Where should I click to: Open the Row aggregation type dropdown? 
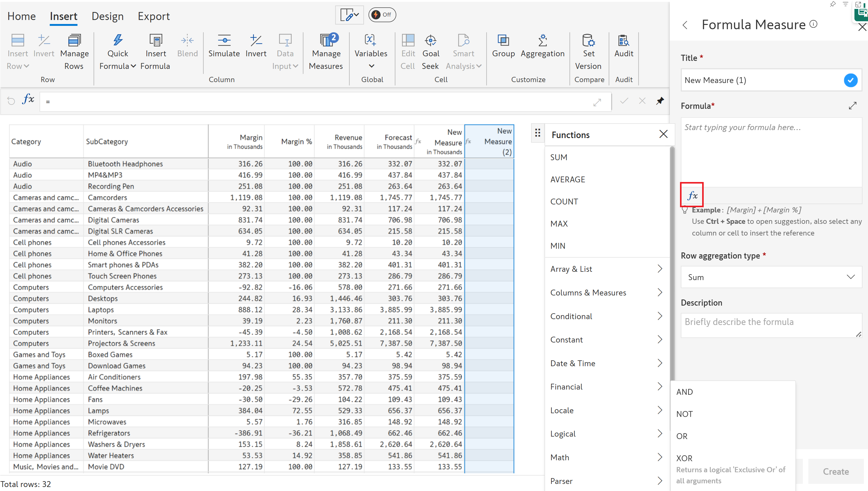click(771, 277)
